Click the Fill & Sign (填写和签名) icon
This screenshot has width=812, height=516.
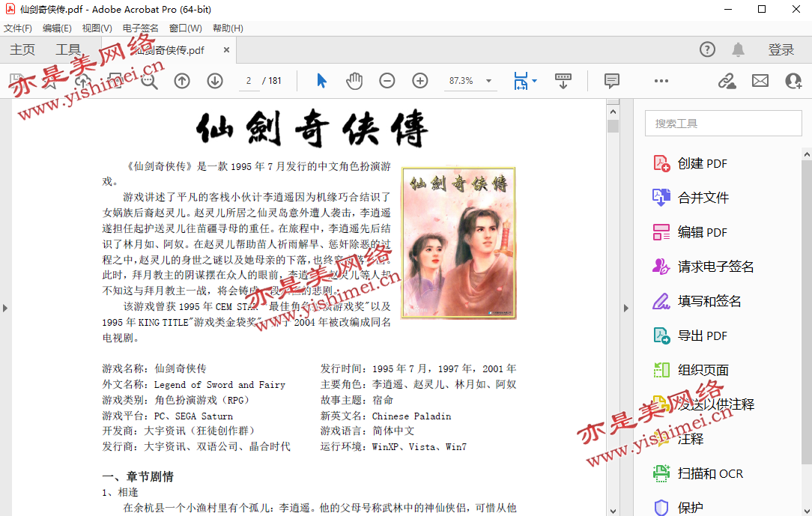(x=661, y=301)
